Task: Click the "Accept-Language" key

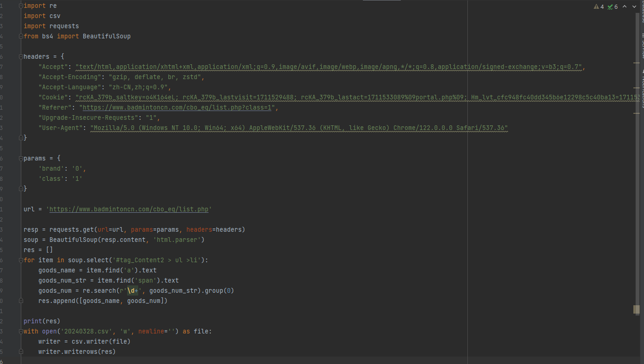Action: (70, 87)
